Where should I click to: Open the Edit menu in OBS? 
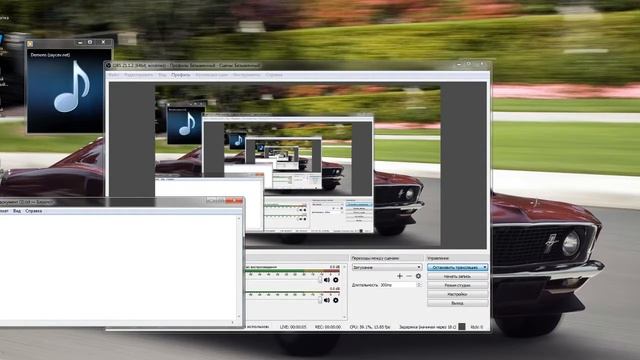click(x=138, y=75)
